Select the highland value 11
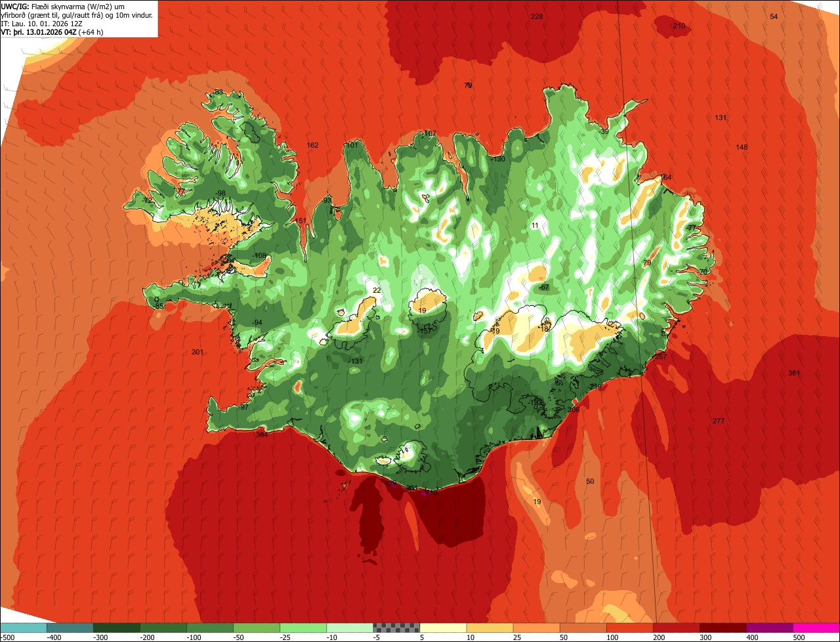 click(535, 225)
